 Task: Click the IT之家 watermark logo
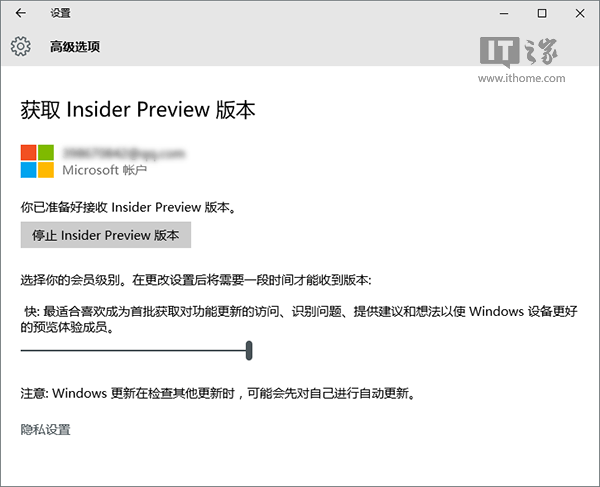click(519, 51)
